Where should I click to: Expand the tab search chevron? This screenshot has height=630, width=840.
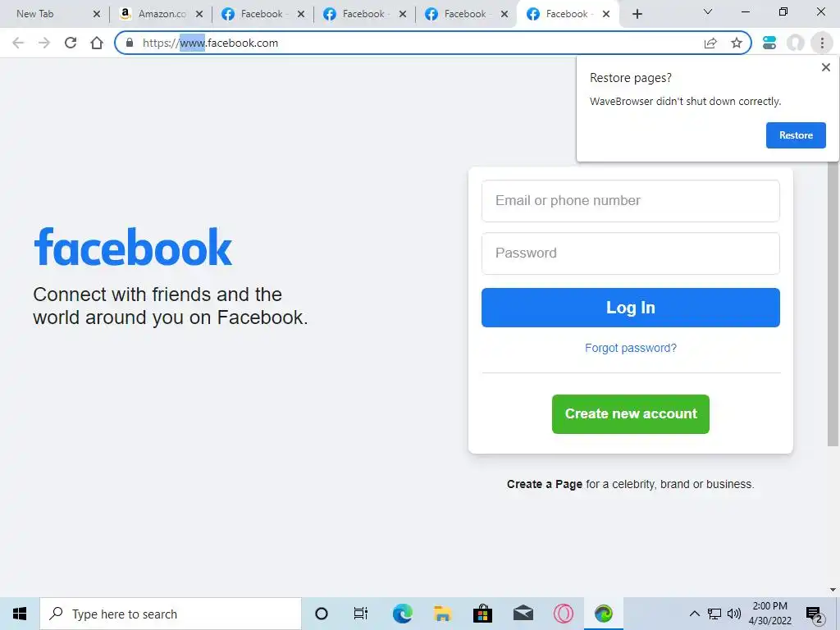[708, 11]
